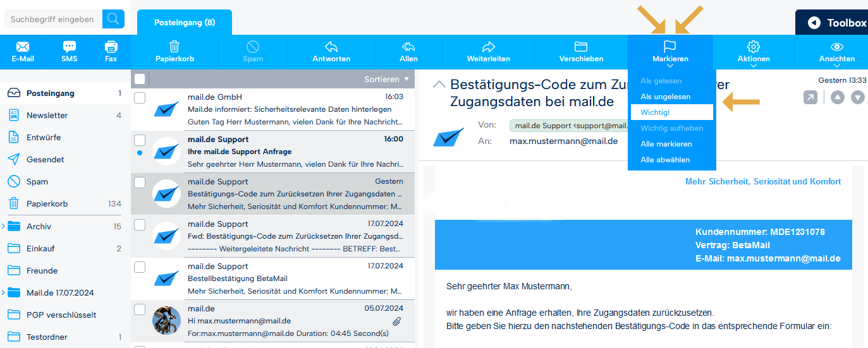Check the Bestellbestätigung BetaMail message checkbox

[x=140, y=267]
